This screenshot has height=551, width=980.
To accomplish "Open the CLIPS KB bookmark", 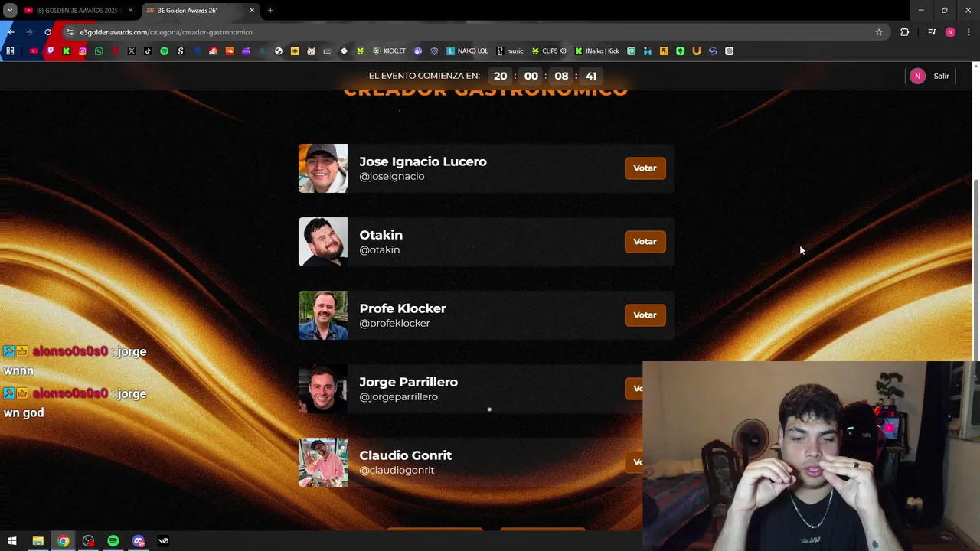I will [x=549, y=51].
